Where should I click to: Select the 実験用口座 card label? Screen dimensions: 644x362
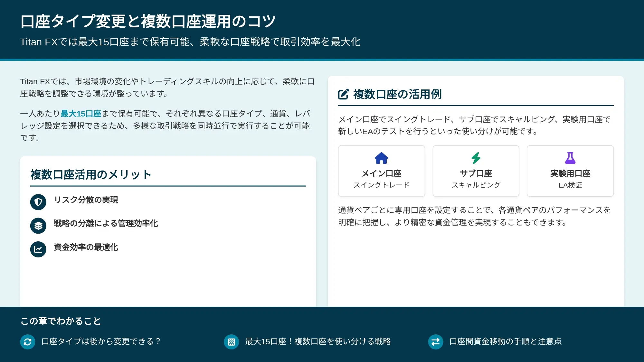point(570,173)
